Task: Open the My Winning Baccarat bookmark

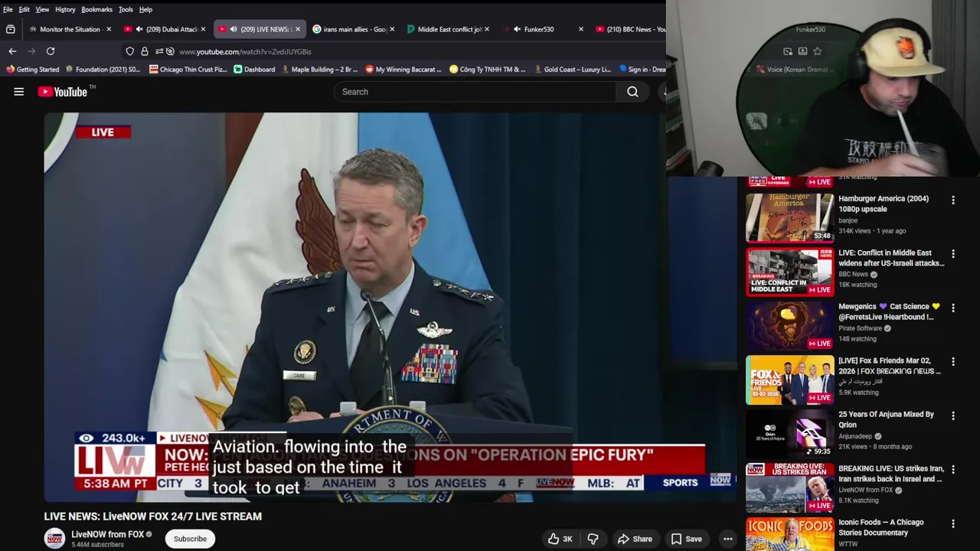Action: point(403,70)
